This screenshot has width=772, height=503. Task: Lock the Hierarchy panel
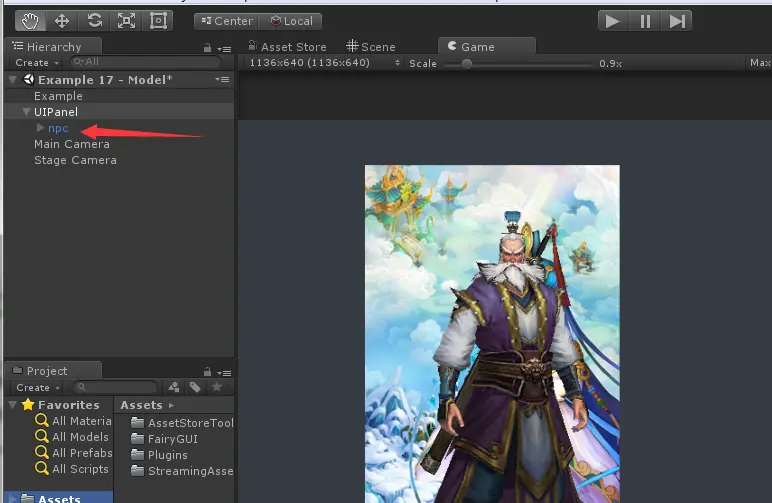[x=207, y=48]
